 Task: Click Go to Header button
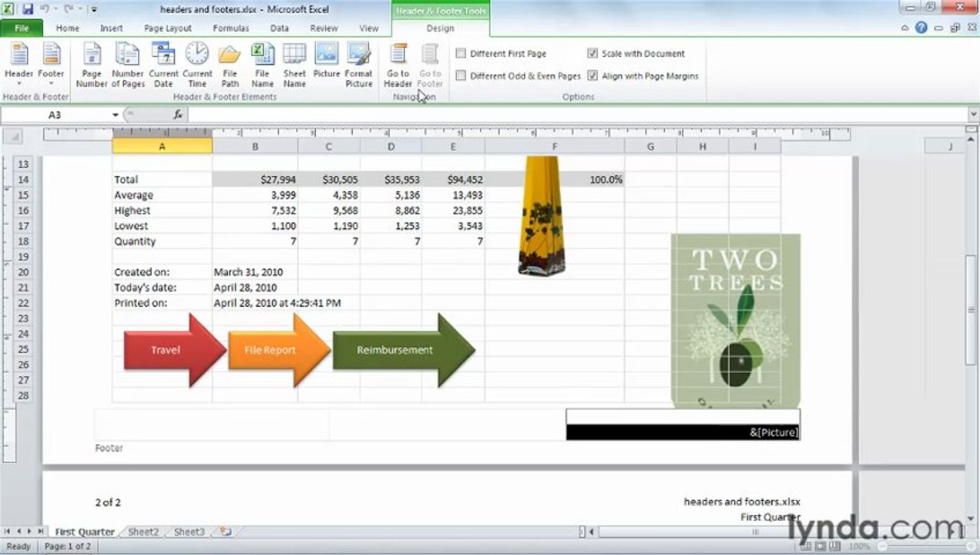(398, 65)
